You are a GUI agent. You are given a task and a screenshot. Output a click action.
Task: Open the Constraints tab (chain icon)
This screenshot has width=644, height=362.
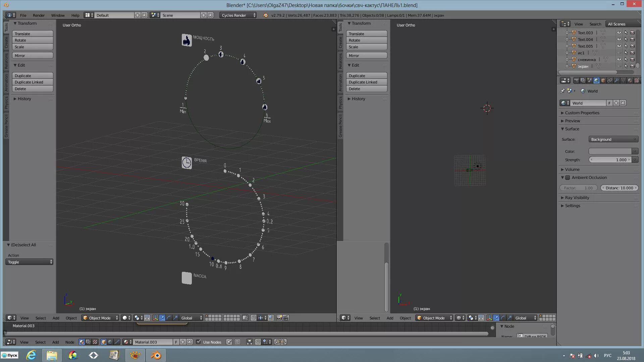[610, 80]
